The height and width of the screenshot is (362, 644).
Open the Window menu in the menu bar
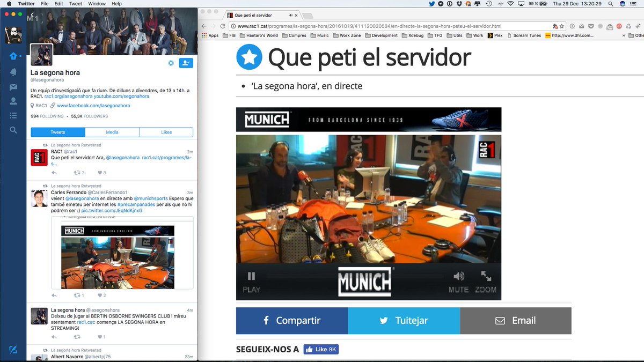tap(97, 4)
